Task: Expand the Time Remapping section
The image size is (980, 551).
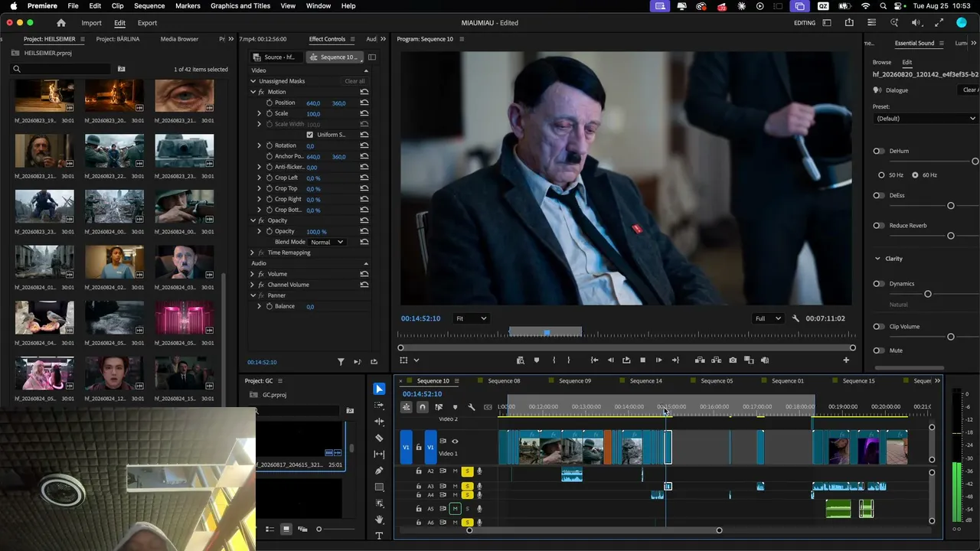Action: [x=253, y=253]
